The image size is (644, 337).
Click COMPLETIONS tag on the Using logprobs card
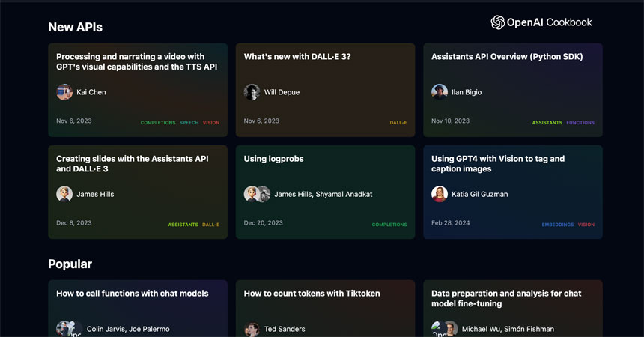389,225
